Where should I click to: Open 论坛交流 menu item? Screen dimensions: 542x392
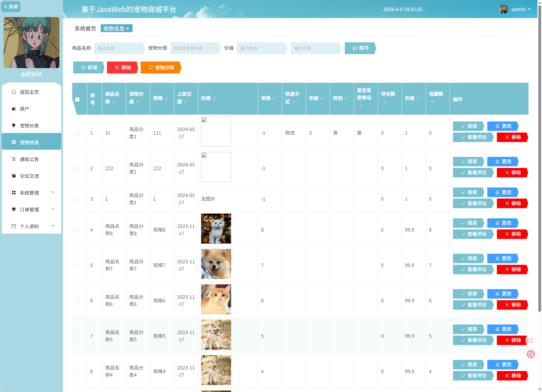[31, 176]
